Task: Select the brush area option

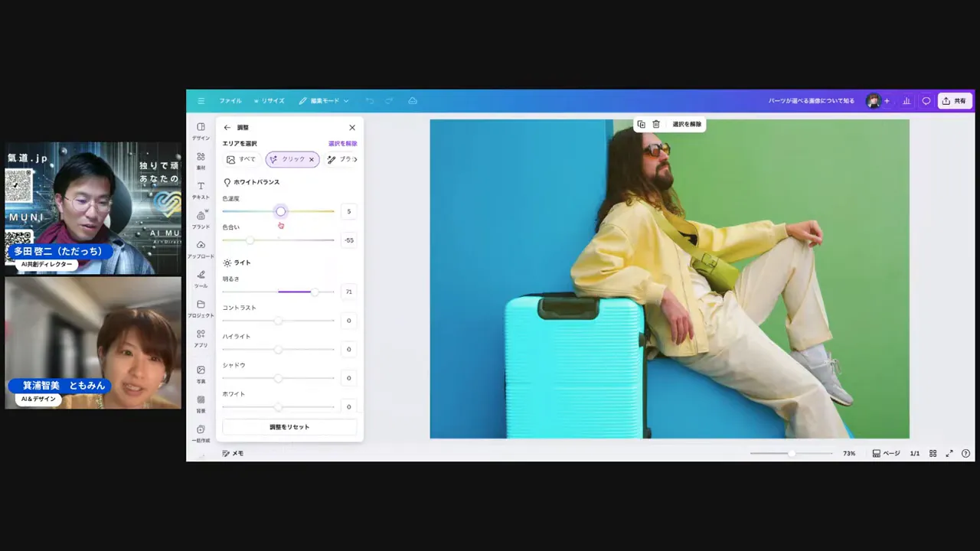Action: (x=339, y=159)
